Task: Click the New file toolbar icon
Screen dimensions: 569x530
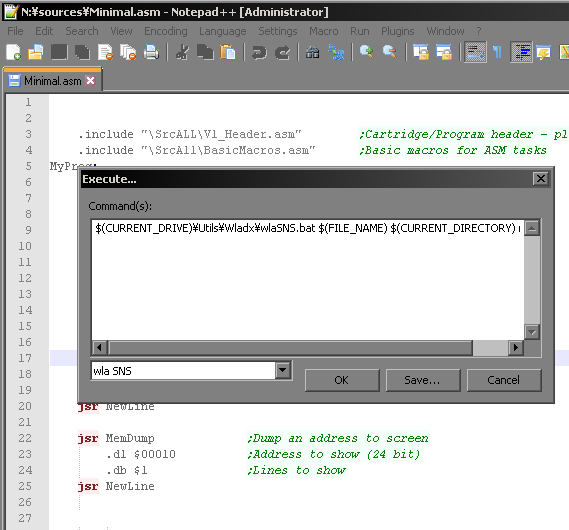Action: 13,52
